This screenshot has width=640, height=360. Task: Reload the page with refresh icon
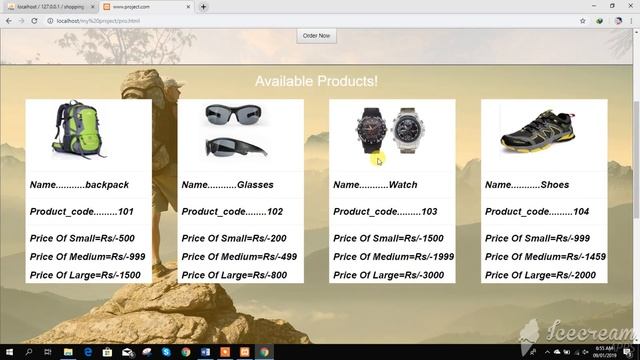[34, 21]
